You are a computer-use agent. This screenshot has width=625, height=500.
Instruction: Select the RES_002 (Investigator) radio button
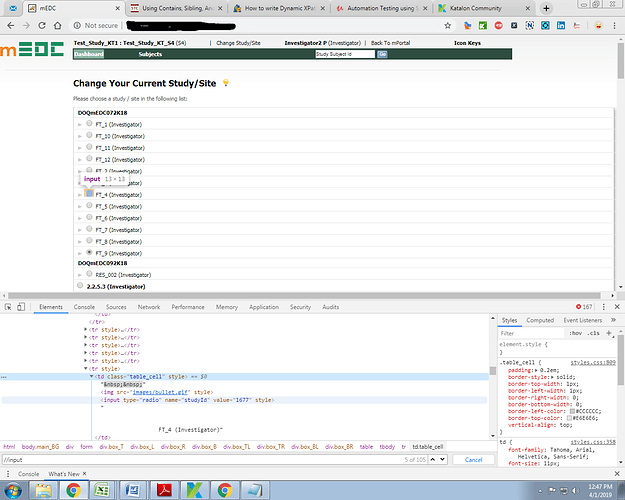[90, 272]
